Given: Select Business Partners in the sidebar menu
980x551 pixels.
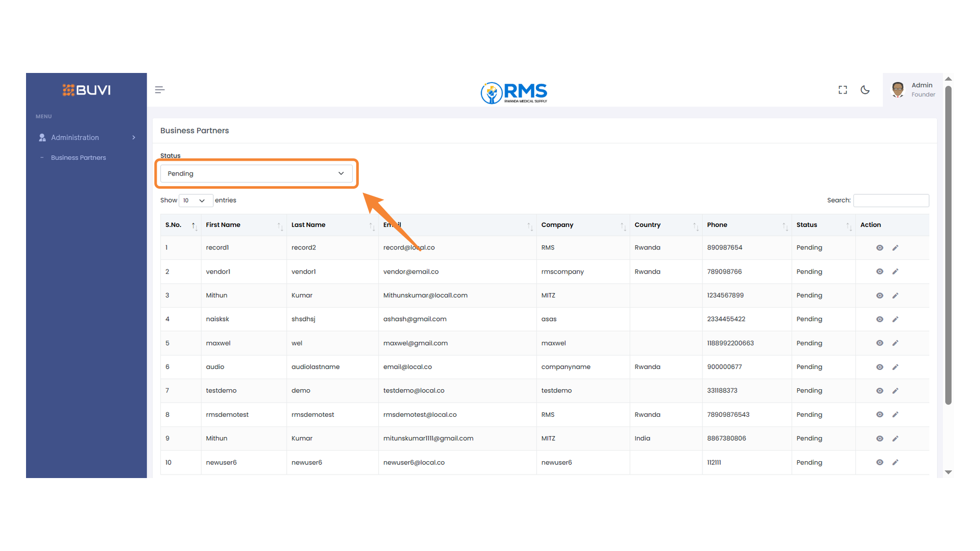Looking at the screenshot, I should click(x=79, y=157).
